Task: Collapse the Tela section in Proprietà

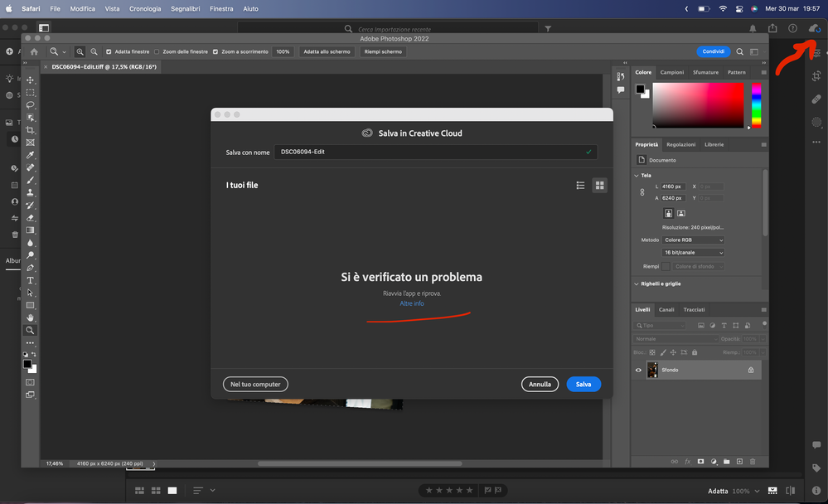Action: click(637, 175)
